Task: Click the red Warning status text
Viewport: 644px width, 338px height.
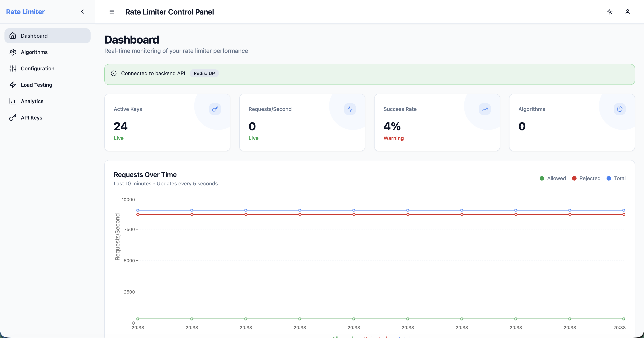Action: (394, 138)
